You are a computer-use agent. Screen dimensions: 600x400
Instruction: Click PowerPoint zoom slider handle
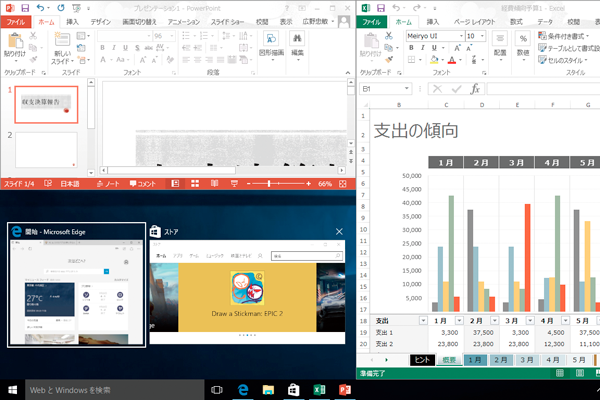[x=269, y=184]
